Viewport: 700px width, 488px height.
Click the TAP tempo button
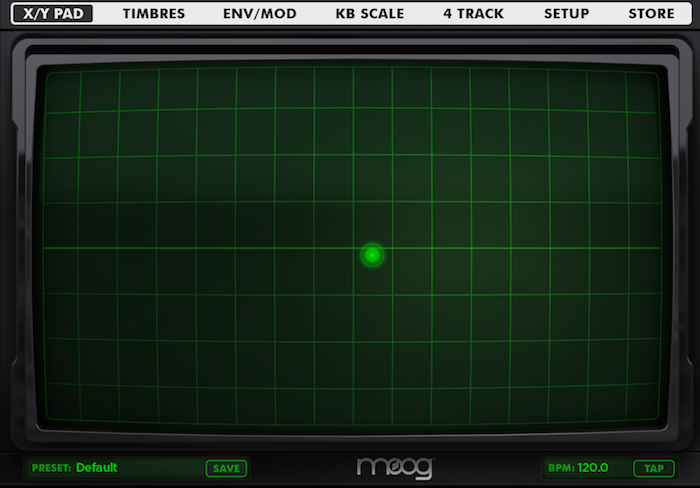(654, 468)
